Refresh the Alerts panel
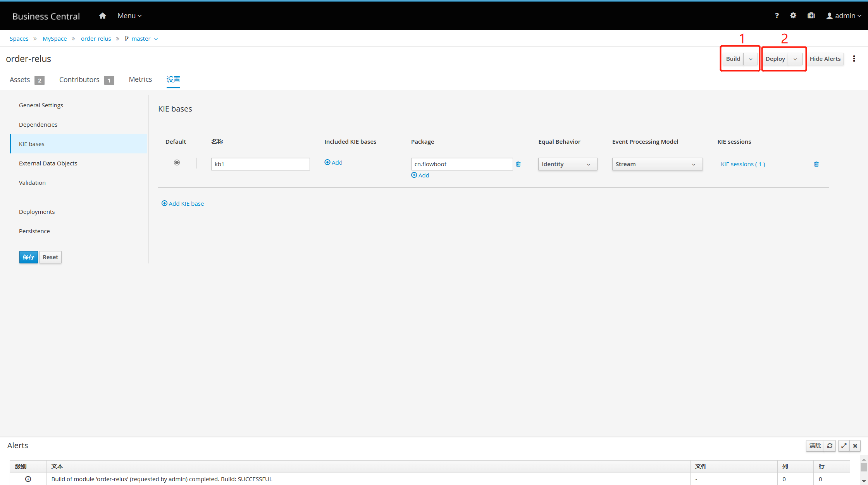The height and width of the screenshot is (485, 868). tap(830, 446)
